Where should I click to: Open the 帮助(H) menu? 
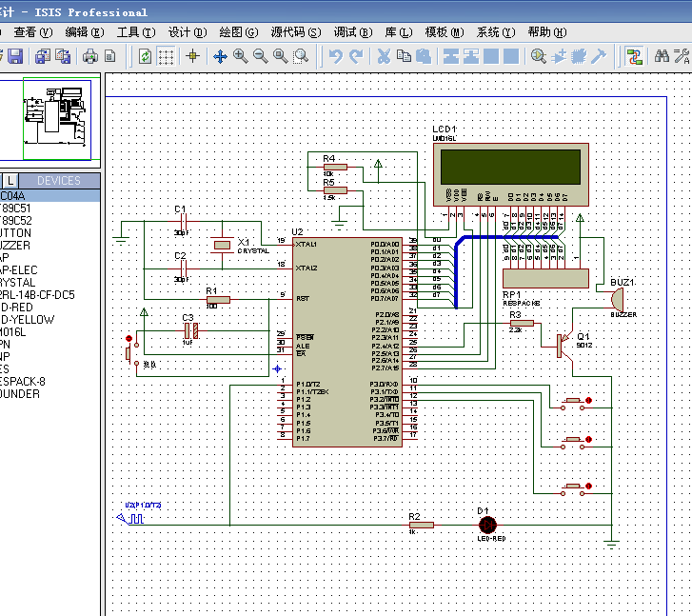click(x=547, y=32)
